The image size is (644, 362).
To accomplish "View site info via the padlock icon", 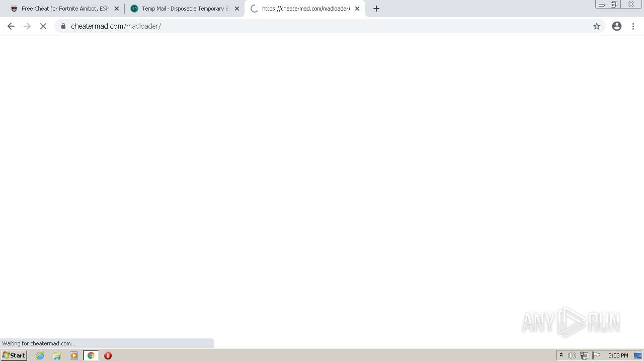I will pos(63,26).
